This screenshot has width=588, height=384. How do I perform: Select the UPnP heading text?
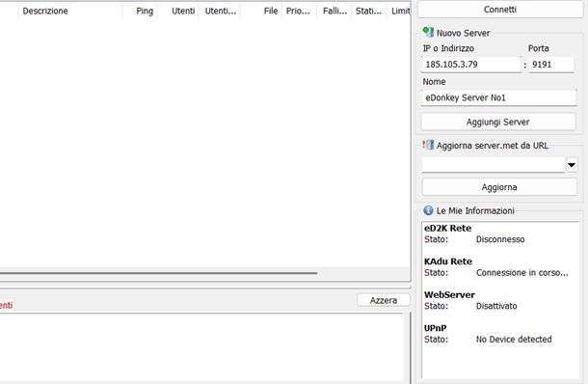click(435, 328)
